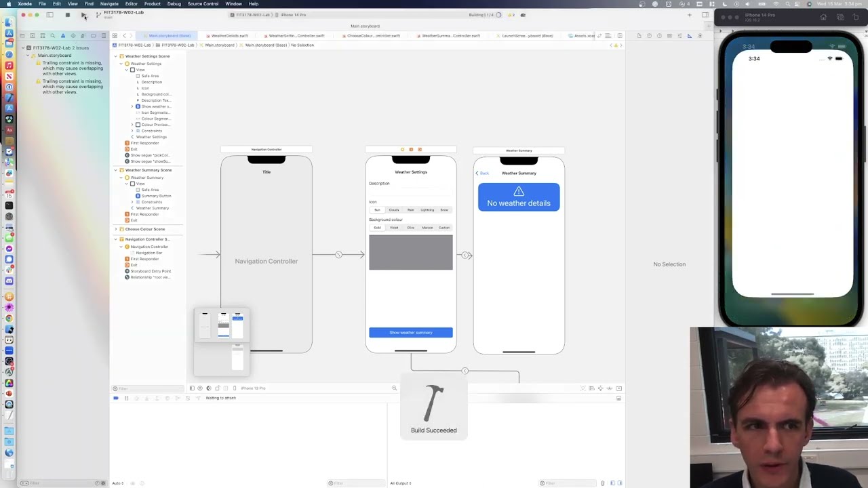Select the Violet colour segment

pyautogui.click(x=394, y=228)
